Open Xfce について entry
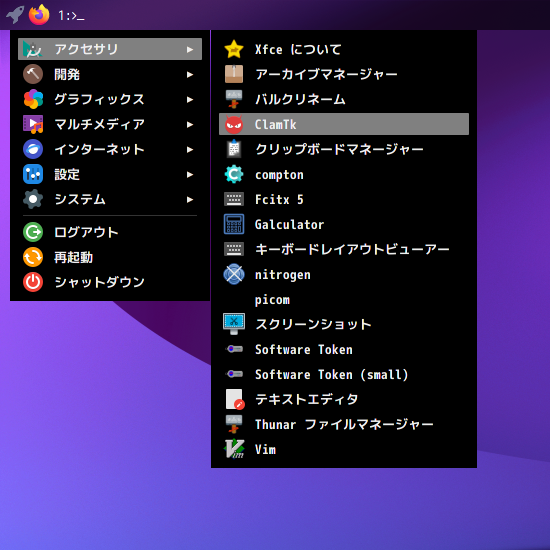 point(344,49)
